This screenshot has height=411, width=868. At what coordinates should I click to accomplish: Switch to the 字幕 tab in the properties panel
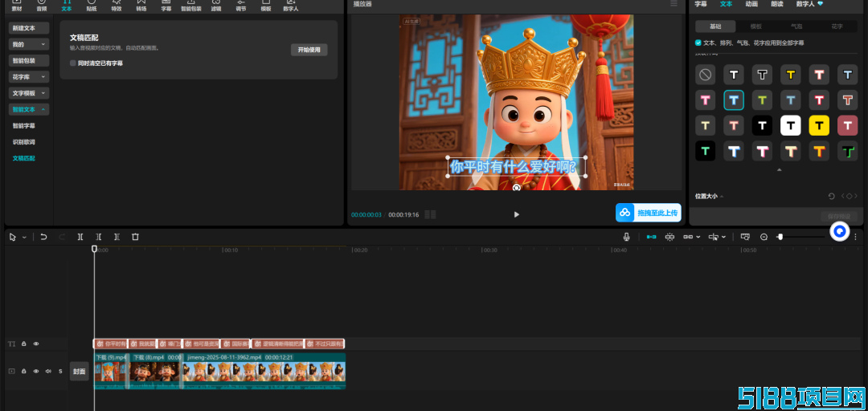[701, 4]
